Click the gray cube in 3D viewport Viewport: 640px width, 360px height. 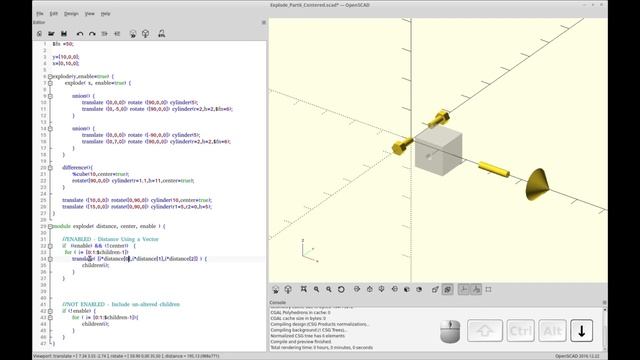pyautogui.click(x=439, y=150)
